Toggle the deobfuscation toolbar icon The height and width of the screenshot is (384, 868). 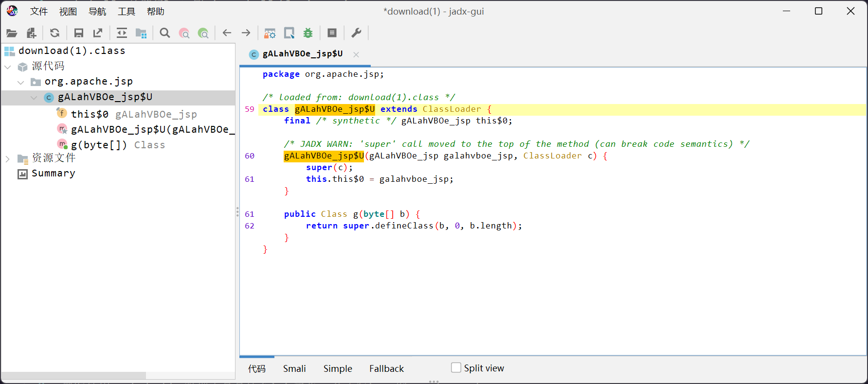270,33
